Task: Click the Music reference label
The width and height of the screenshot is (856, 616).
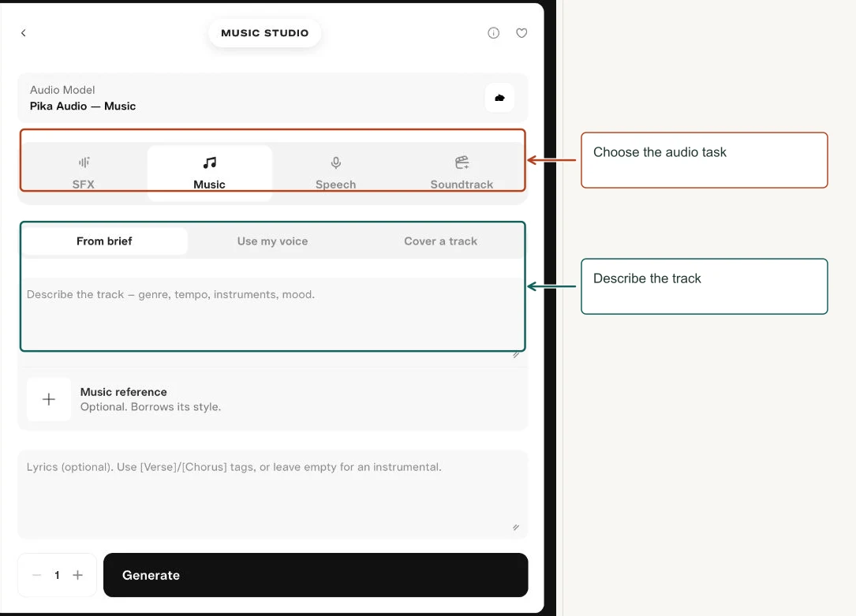Action: point(123,392)
